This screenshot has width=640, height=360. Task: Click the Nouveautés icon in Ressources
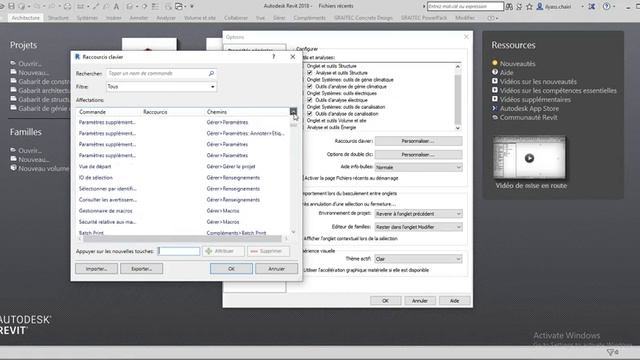point(495,63)
